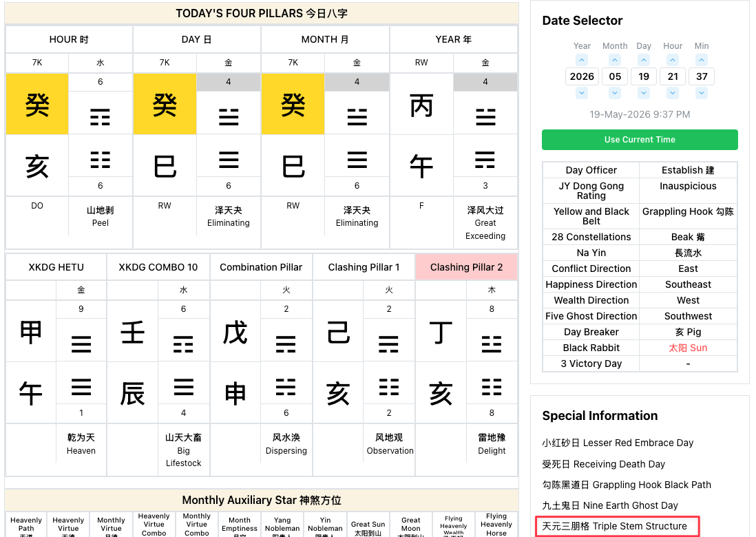Image resolution: width=756 pixels, height=537 pixels.
Task: Click the Month field showing 05
Action: (615, 76)
